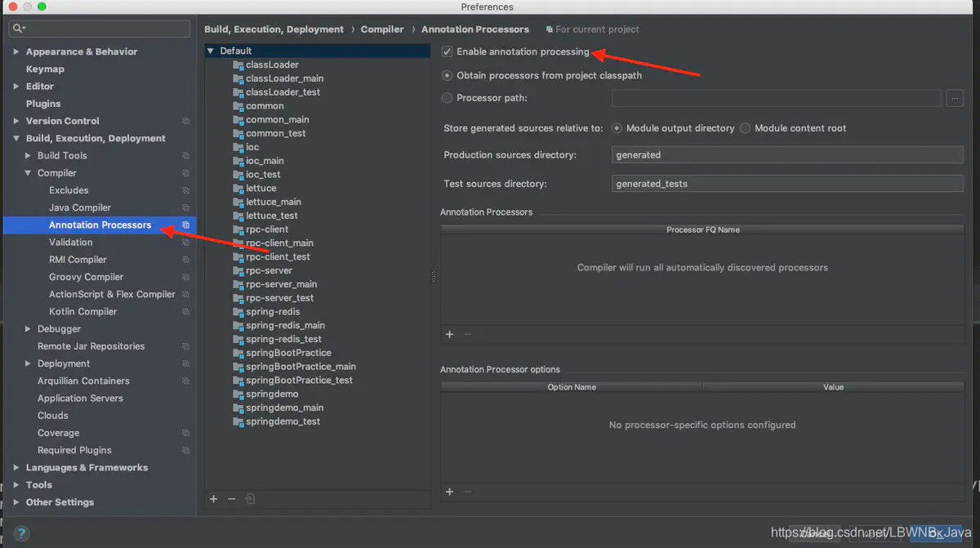Add option with plus under Annotation Processor options
The width and height of the screenshot is (980, 548).
[x=449, y=492]
